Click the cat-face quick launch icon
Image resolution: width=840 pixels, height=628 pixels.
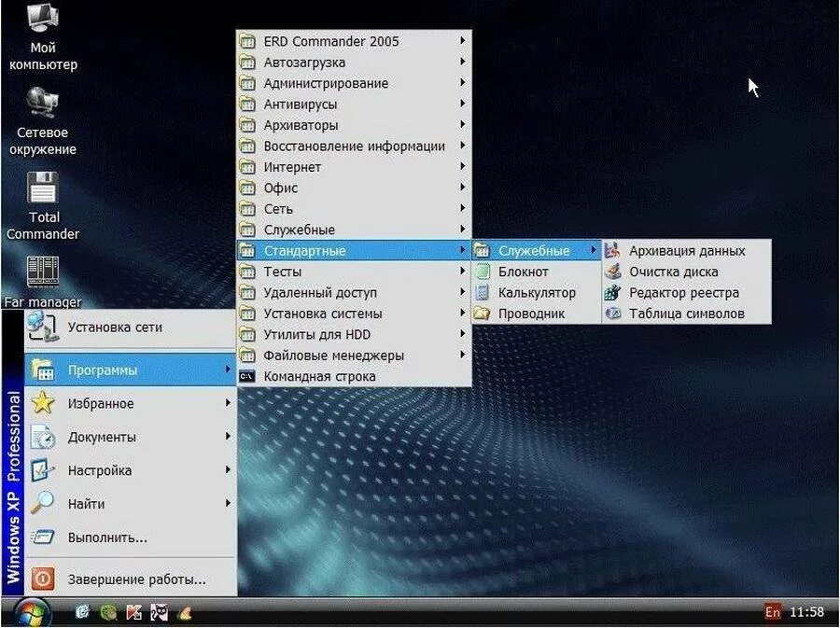[x=159, y=612]
